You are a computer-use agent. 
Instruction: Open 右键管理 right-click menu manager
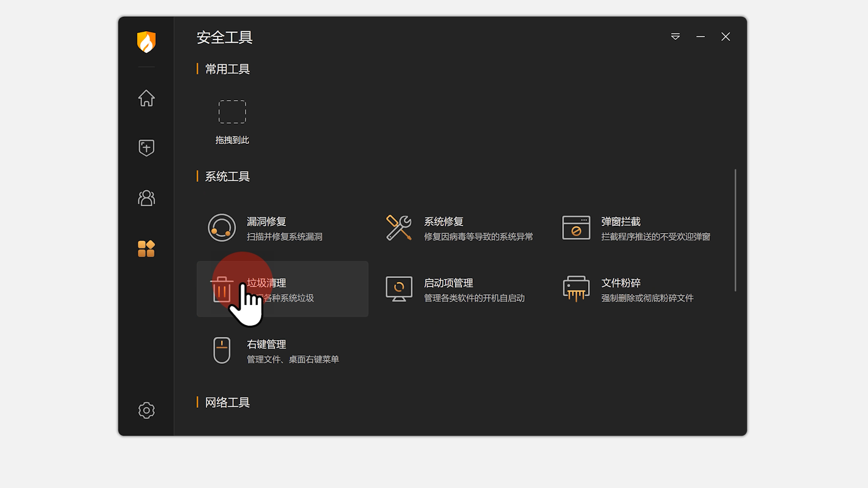coord(266,351)
